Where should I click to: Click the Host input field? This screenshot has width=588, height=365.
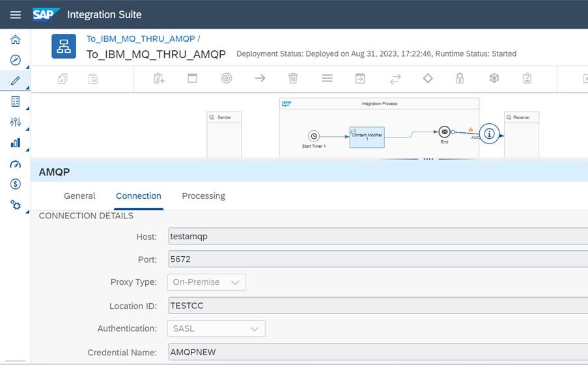point(378,236)
